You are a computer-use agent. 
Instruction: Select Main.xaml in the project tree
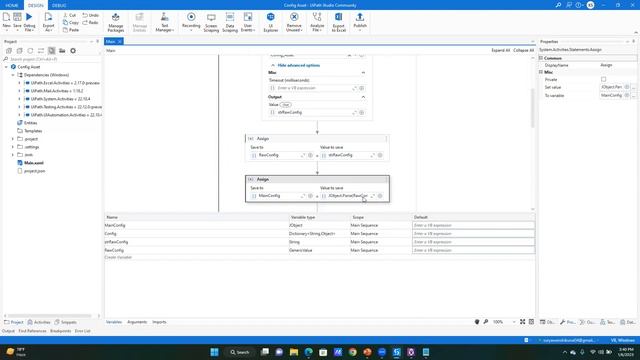(33, 163)
